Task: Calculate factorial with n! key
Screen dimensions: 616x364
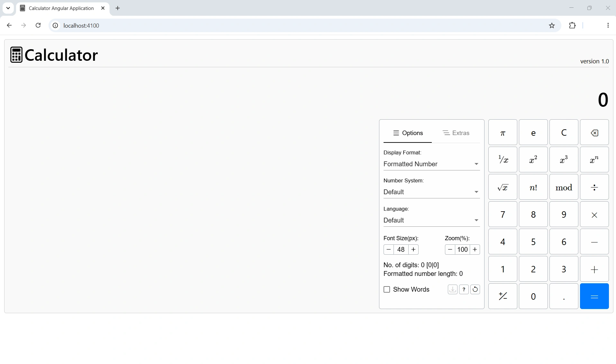Action: 533,187
